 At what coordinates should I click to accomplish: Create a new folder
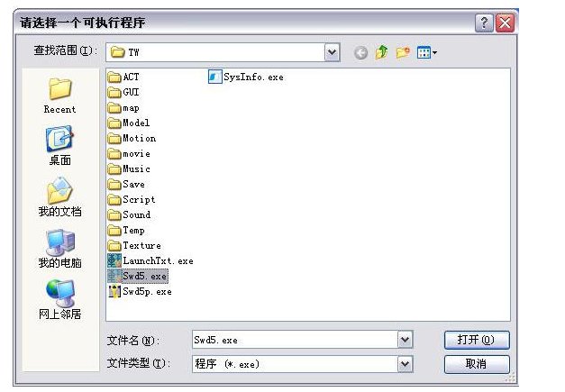coord(403,52)
